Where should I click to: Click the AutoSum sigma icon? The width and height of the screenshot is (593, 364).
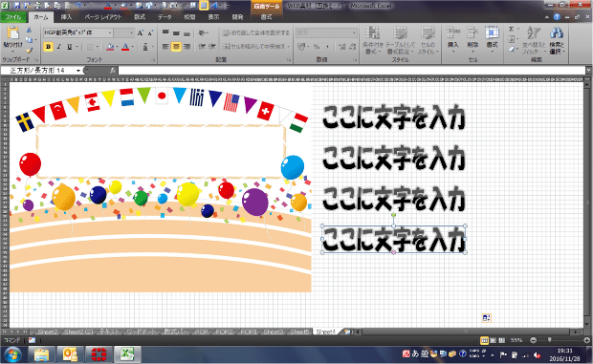(x=512, y=29)
